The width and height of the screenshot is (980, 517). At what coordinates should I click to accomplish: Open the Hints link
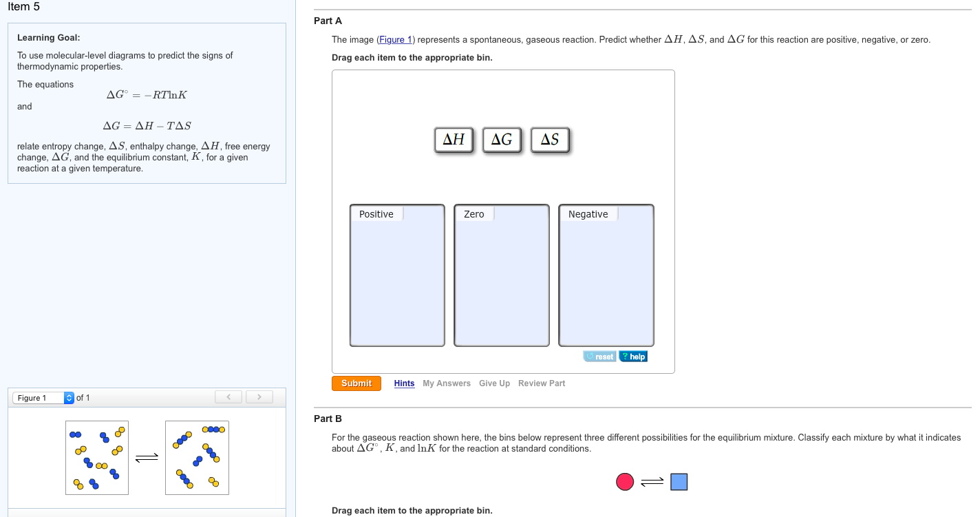click(404, 383)
